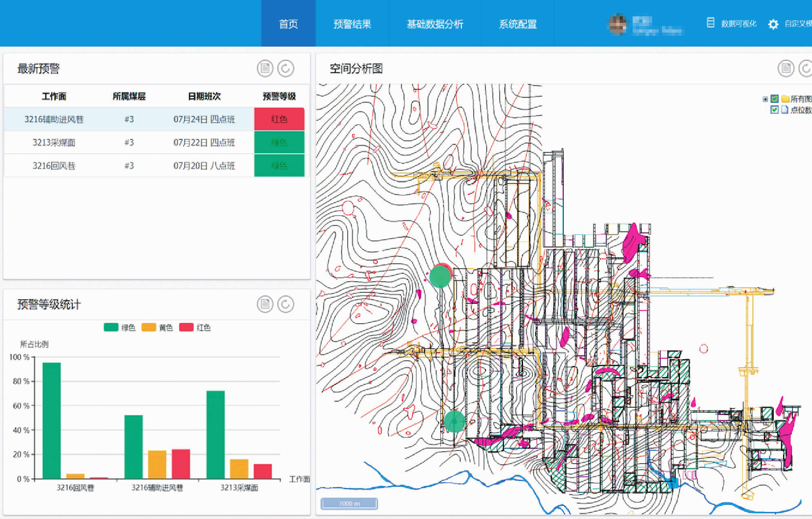Click the document icon in 空间分析图 panel
This screenshot has height=519, width=812.
point(786,68)
